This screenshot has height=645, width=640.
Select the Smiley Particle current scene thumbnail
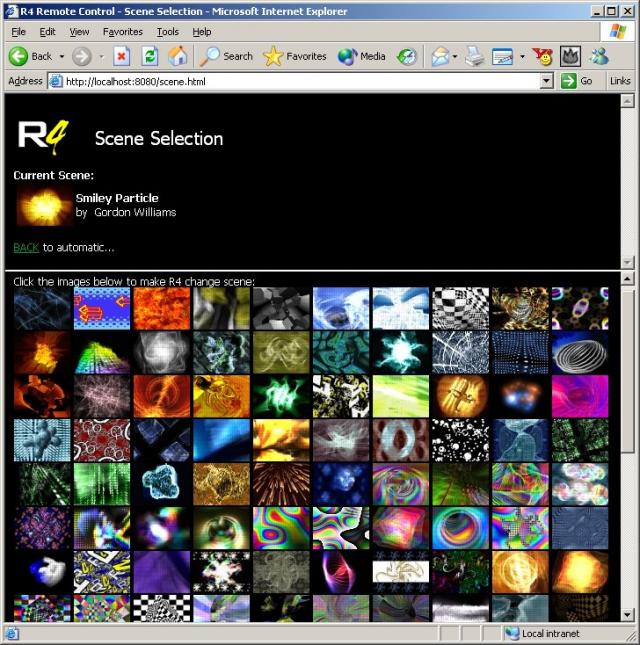coord(42,206)
